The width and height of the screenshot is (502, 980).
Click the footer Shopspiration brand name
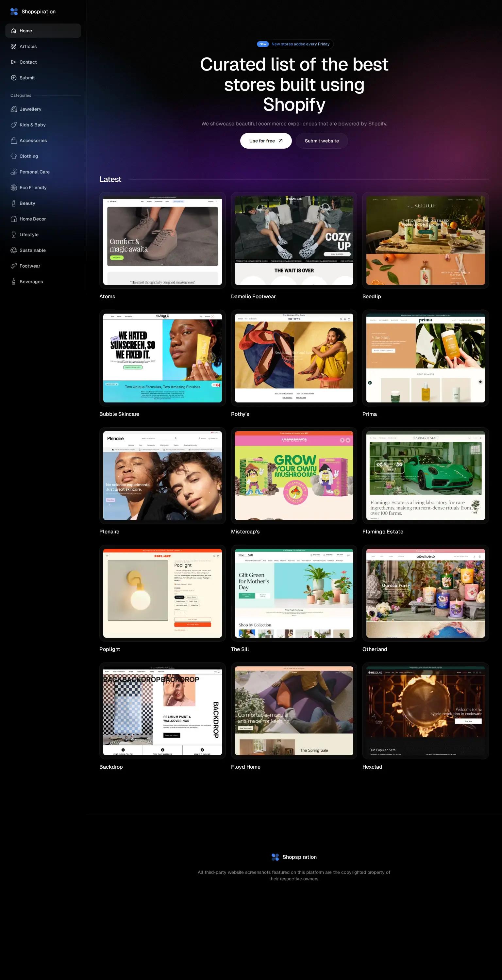point(299,857)
